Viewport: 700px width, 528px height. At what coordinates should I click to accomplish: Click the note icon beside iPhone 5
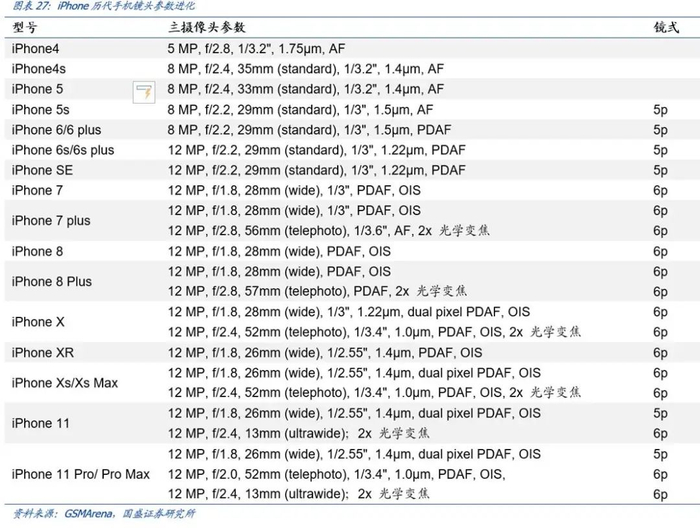[144, 92]
